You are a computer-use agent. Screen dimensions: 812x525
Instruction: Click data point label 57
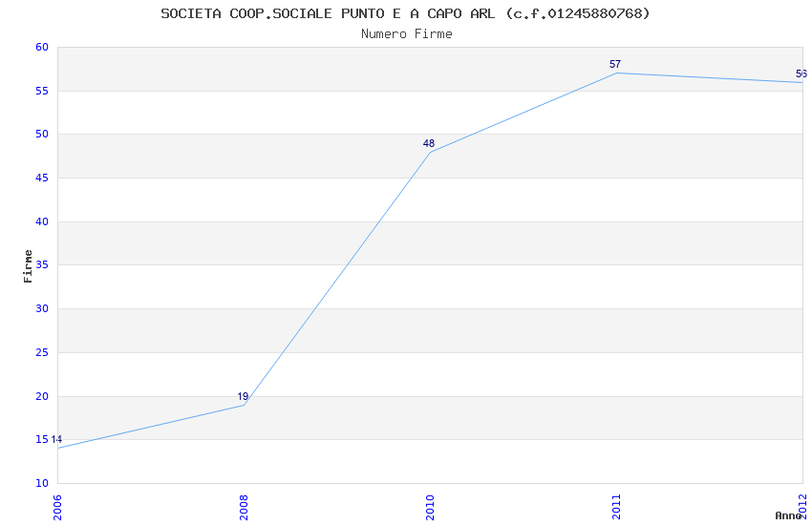pos(615,64)
